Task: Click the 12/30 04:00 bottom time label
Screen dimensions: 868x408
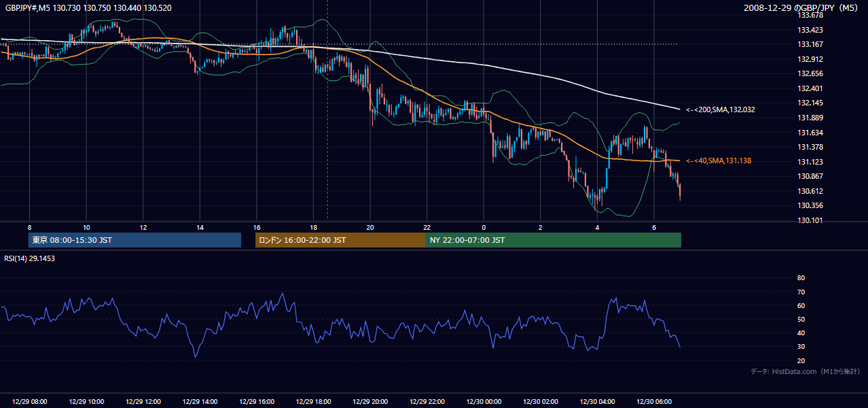Action: (x=598, y=402)
